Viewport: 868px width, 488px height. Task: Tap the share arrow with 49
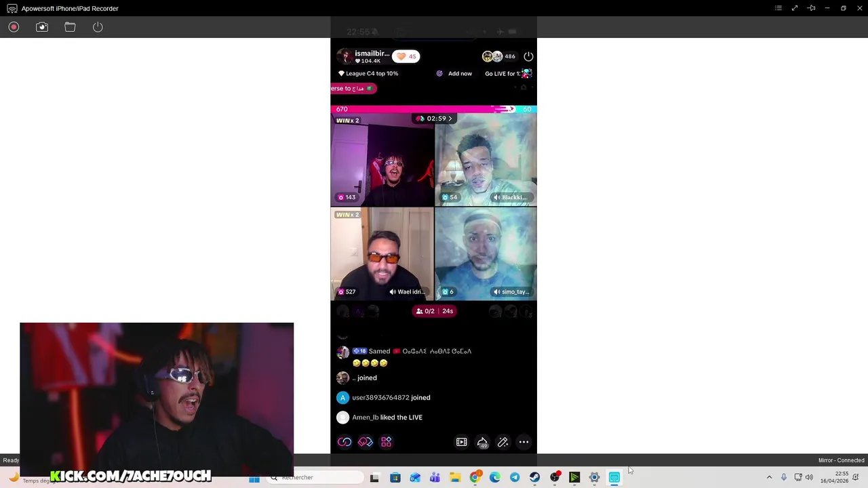482,442
